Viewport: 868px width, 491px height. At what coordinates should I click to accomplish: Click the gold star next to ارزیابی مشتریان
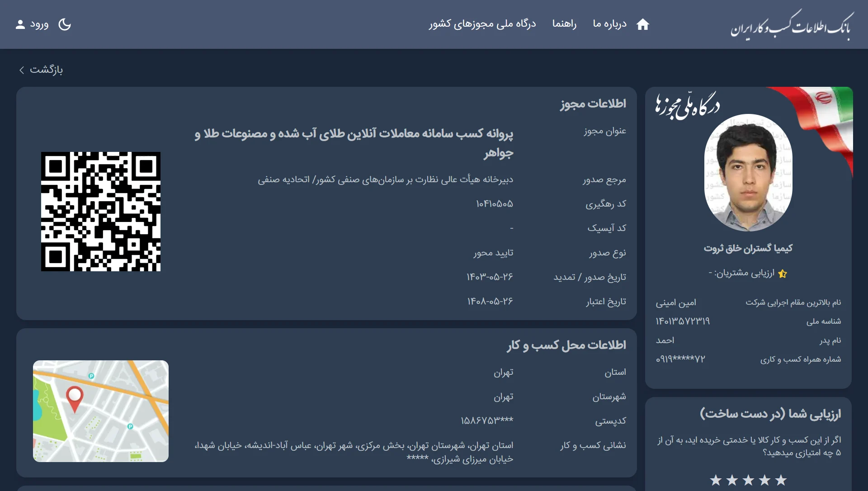point(783,274)
